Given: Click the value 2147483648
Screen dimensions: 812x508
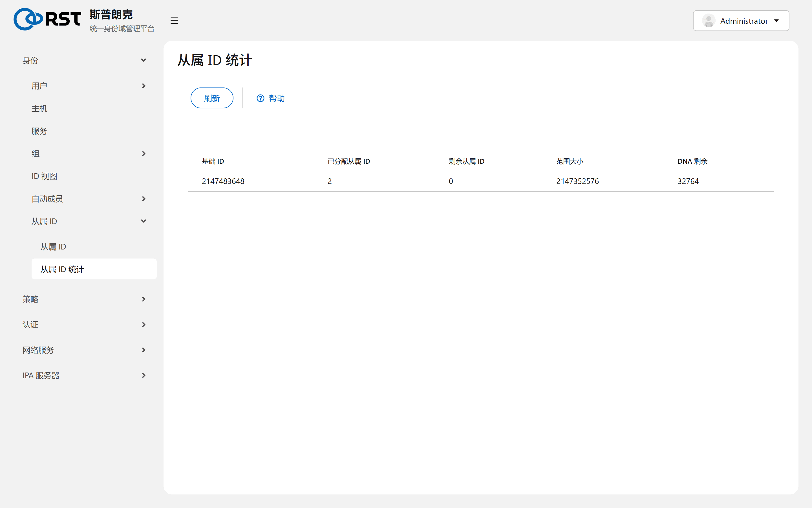Looking at the screenshot, I should 223,181.
